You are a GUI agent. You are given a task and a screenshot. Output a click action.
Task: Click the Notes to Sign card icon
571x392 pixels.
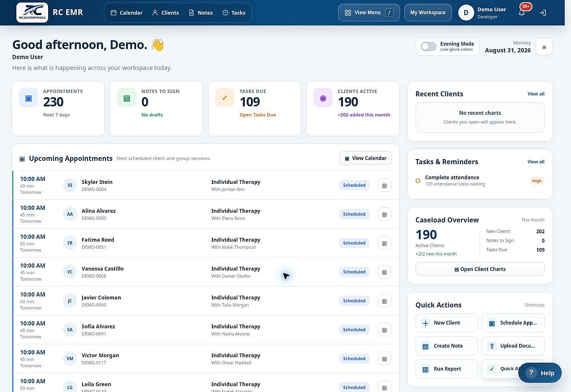[127, 98]
